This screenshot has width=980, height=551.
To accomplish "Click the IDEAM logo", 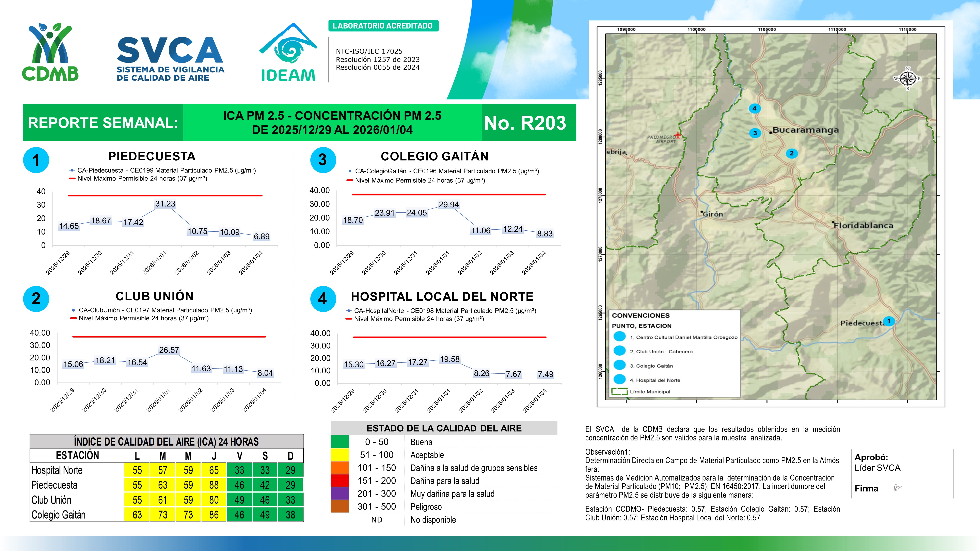I will (288, 53).
